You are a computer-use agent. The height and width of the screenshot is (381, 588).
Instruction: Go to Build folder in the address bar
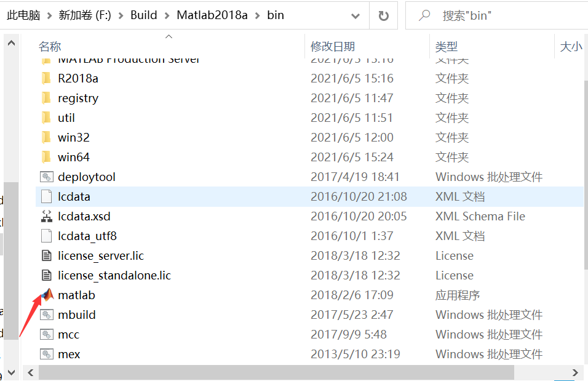coord(144,15)
